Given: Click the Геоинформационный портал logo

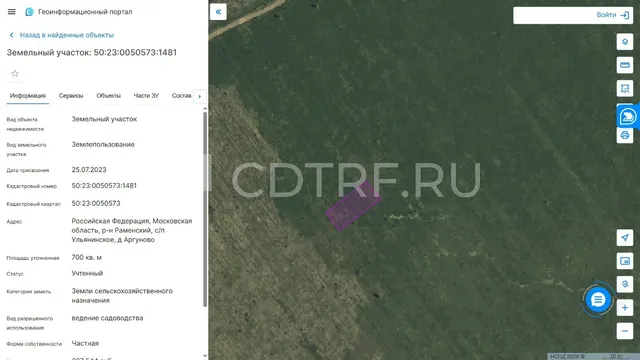Looking at the screenshot, I should [x=29, y=12].
